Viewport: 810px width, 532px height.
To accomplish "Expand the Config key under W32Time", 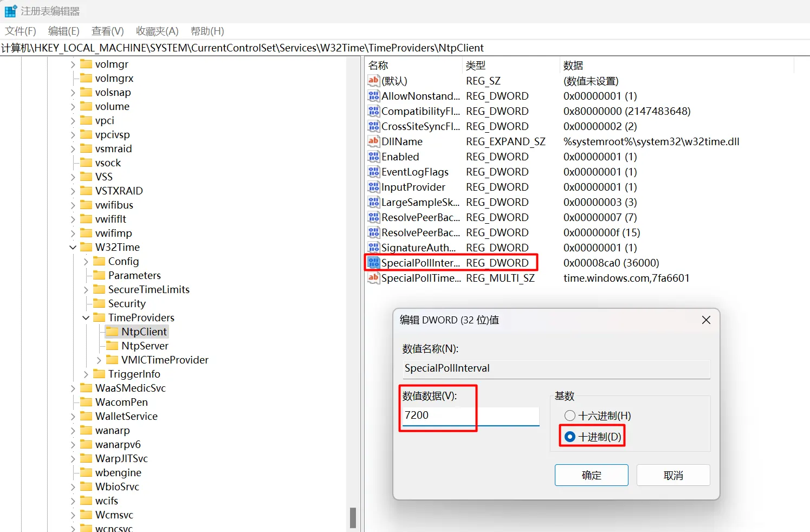I will (x=86, y=261).
